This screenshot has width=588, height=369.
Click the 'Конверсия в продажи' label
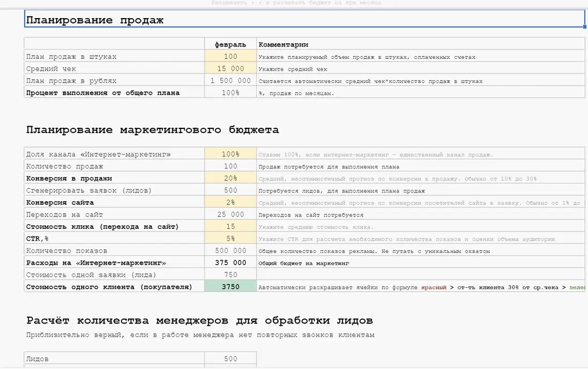coord(69,178)
